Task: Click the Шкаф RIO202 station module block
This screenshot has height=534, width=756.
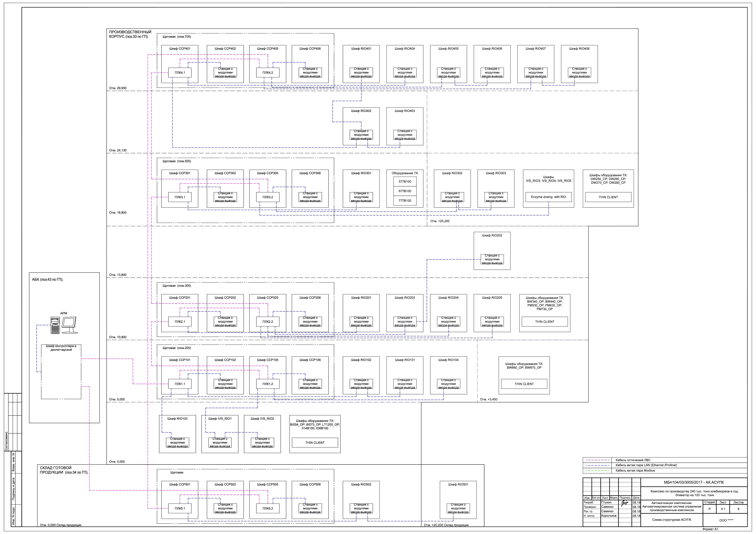Action: pyautogui.click(x=492, y=259)
